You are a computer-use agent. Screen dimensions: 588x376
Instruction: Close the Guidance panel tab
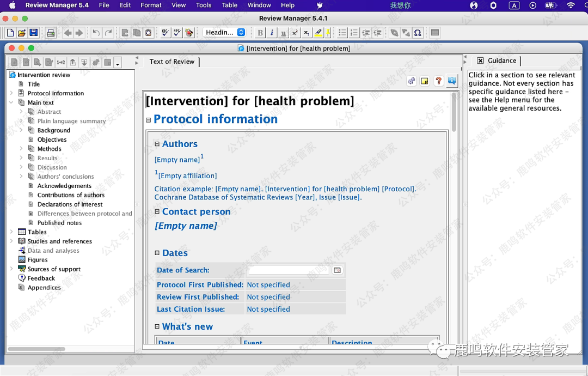(480, 61)
